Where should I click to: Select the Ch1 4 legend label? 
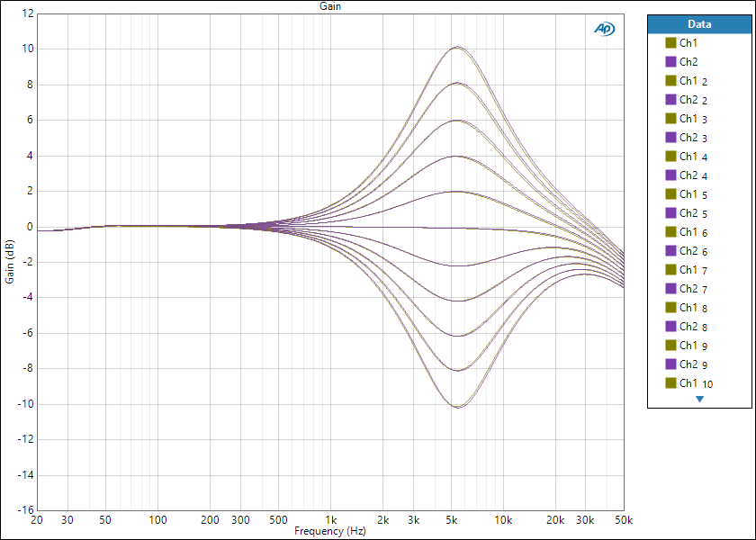coord(693,157)
